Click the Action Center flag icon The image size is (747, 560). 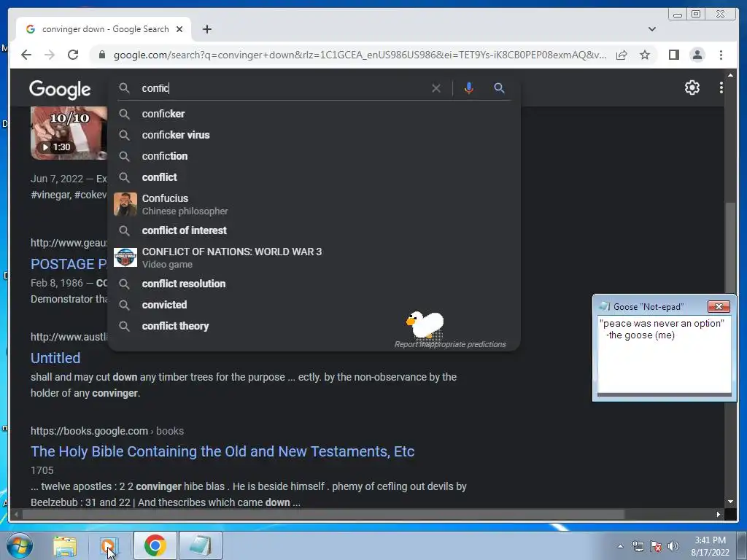point(656,546)
